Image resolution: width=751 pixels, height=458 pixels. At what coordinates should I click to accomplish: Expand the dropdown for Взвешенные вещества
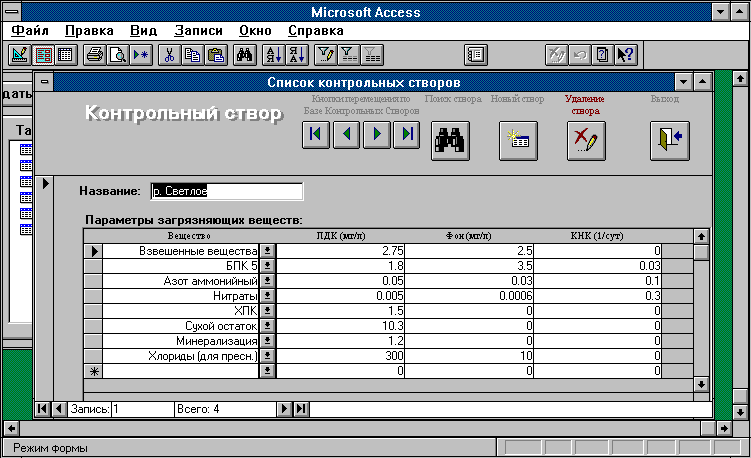267,251
